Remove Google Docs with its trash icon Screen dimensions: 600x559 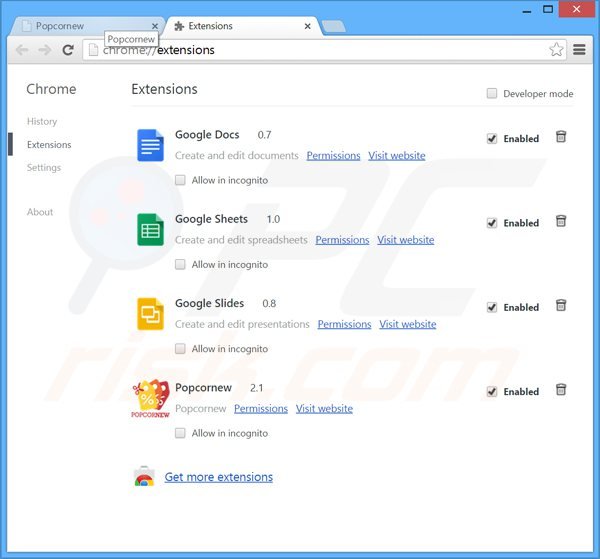[561, 137]
